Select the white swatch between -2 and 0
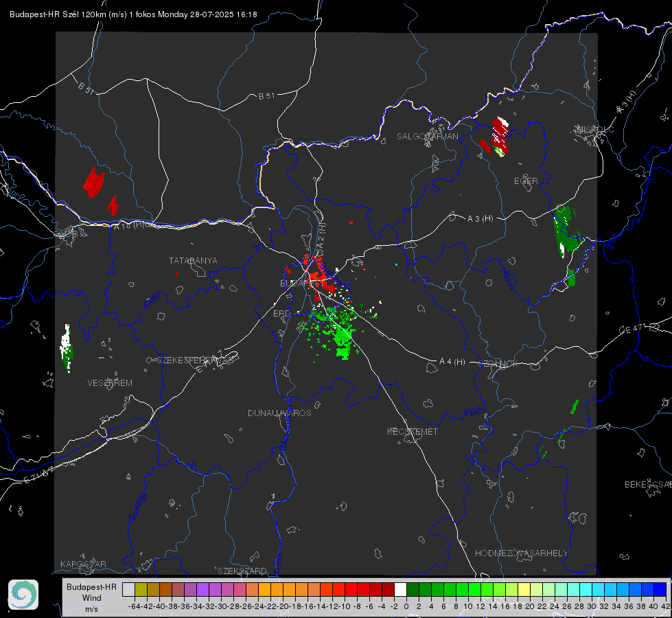This screenshot has height=618, width=672. click(400, 589)
